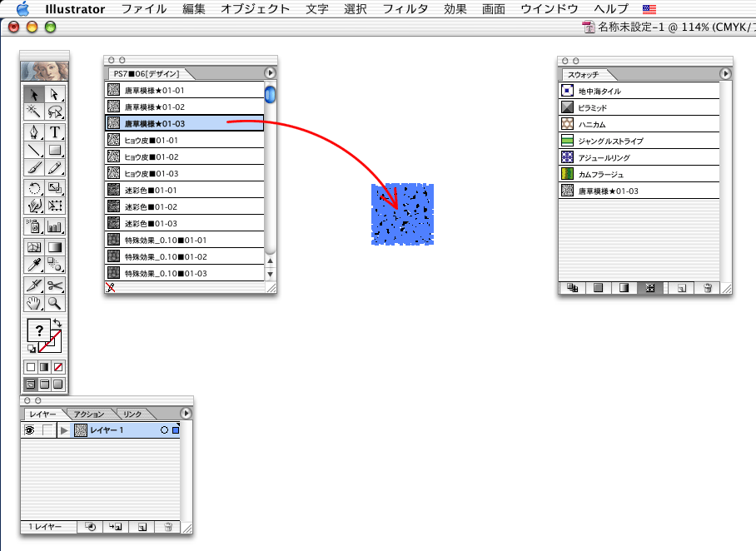Toggle lock box of レイヤー 1
The width and height of the screenshot is (756, 551).
pyautogui.click(x=47, y=430)
